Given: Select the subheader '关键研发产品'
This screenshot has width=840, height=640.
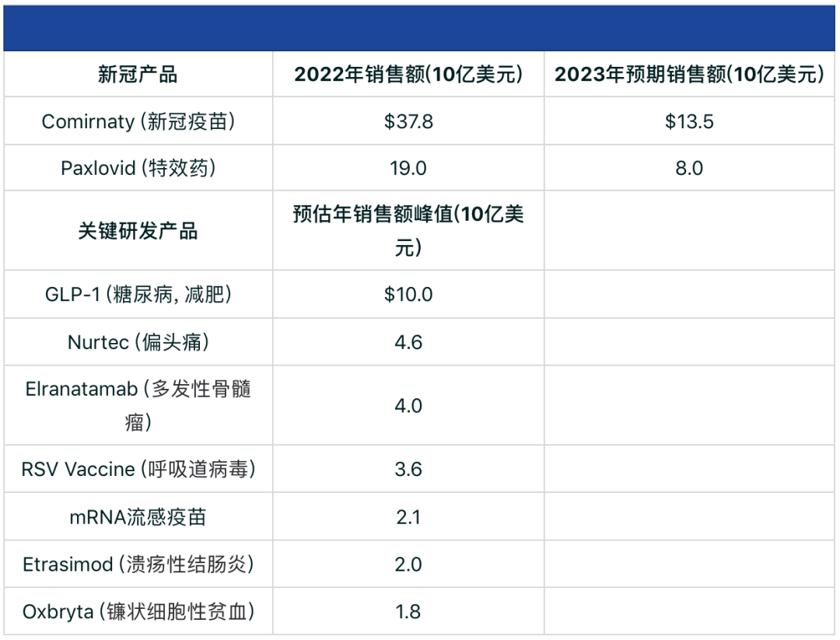Looking at the screenshot, I should pos(138,232).
